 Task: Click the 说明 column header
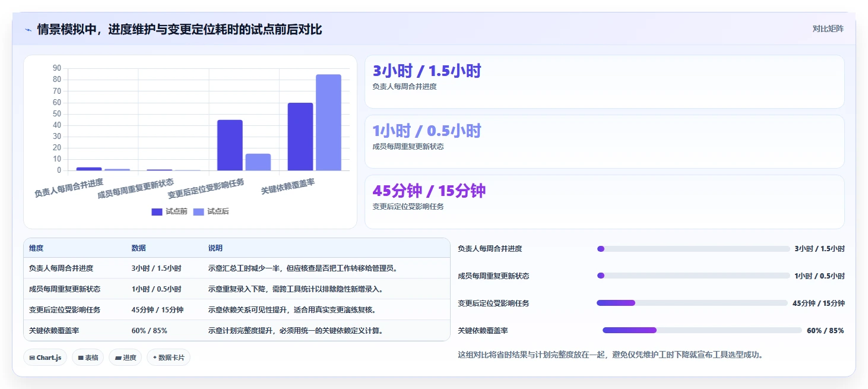click(215, 248)
